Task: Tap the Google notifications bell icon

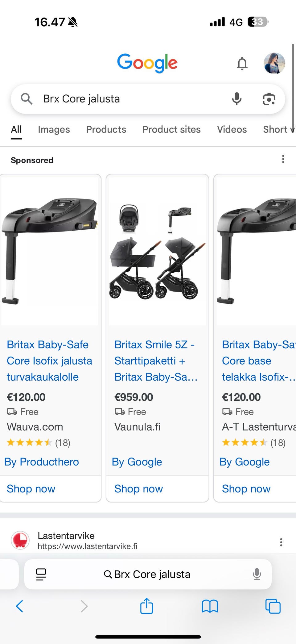Action: click(x=242, y=64)
